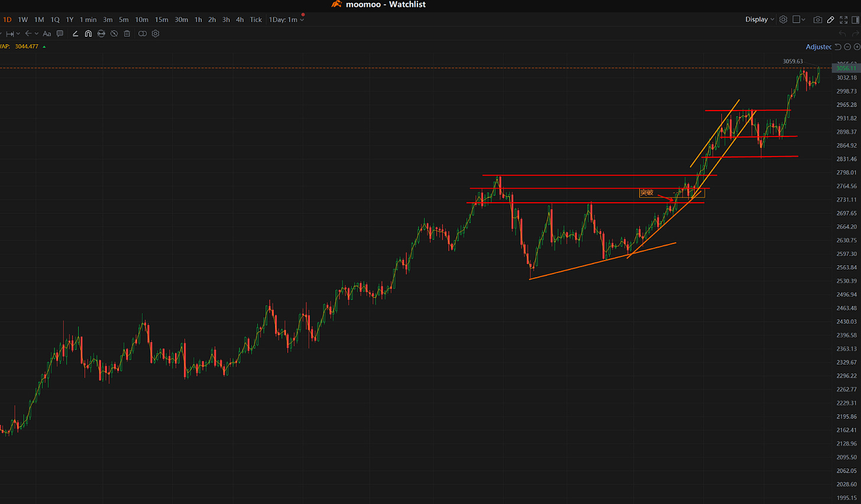Toggle lock drawings icon
This screenshot has width=861, height=504.
[x=101, y=34]
